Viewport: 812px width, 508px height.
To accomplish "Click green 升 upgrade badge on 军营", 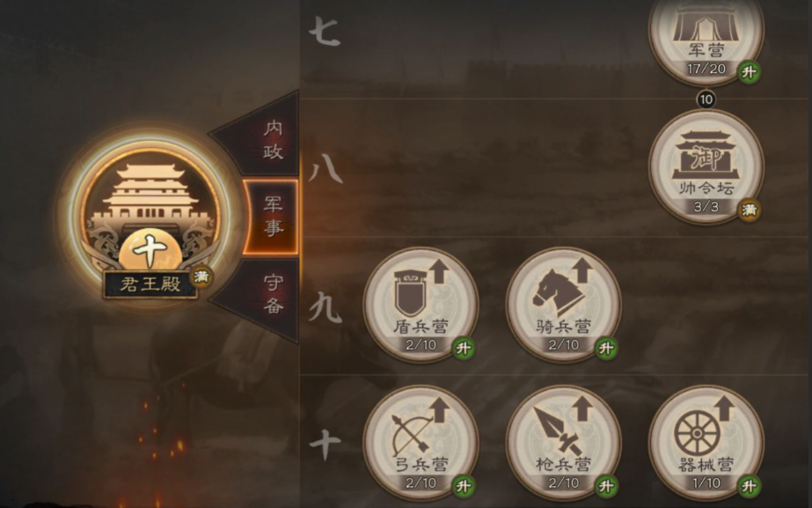I will (750, 72).
